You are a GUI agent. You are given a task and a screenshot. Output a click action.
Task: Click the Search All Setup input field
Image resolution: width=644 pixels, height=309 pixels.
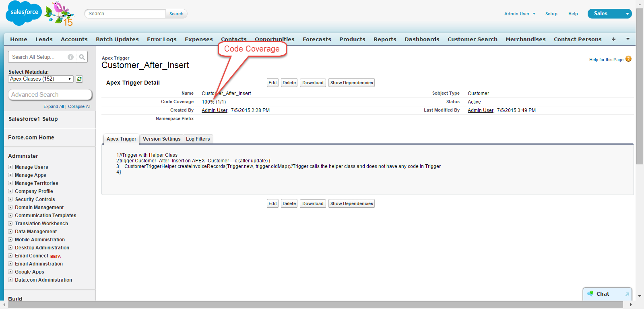(x=38, y=57)
